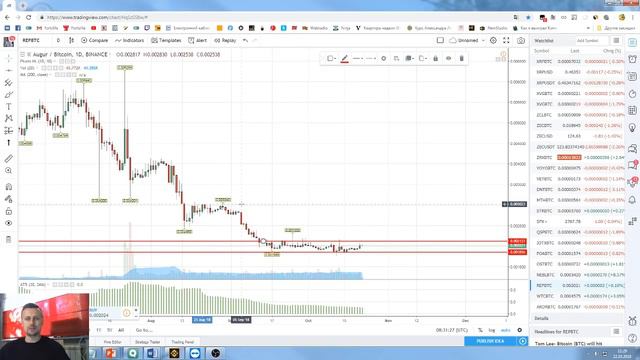Open the Pine Editor tab
Screen dimensions: 640x360
click(x=112, y=342)
